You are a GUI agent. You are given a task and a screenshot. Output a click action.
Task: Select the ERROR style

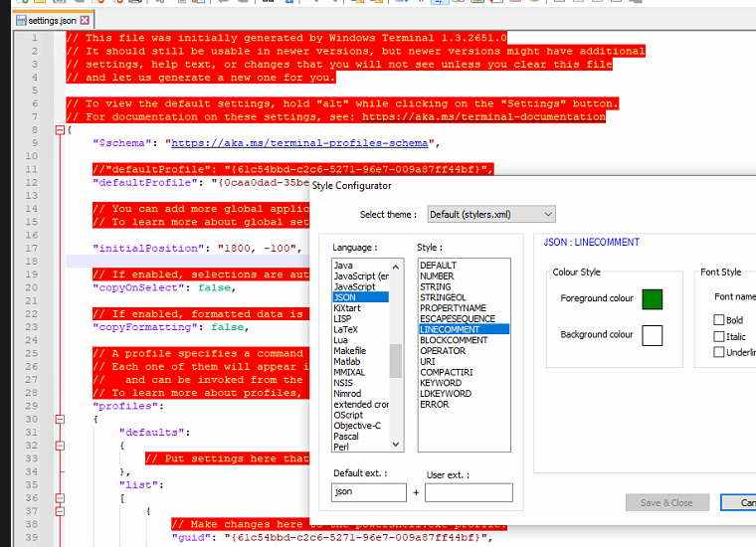[x=435, y=405]
